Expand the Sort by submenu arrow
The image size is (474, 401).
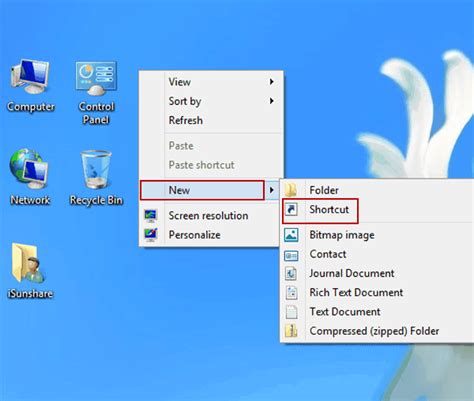coord(272,101)
